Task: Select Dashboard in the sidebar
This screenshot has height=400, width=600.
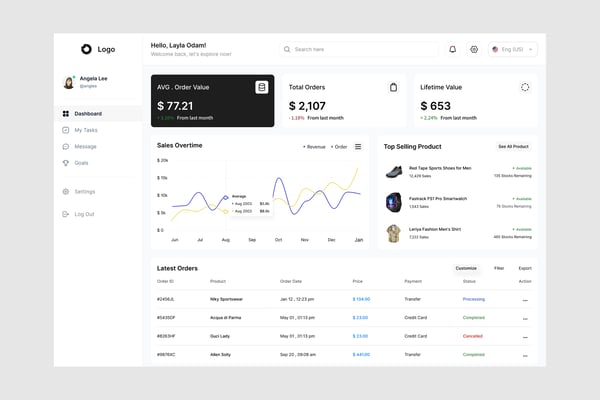Action: [99, 114]
